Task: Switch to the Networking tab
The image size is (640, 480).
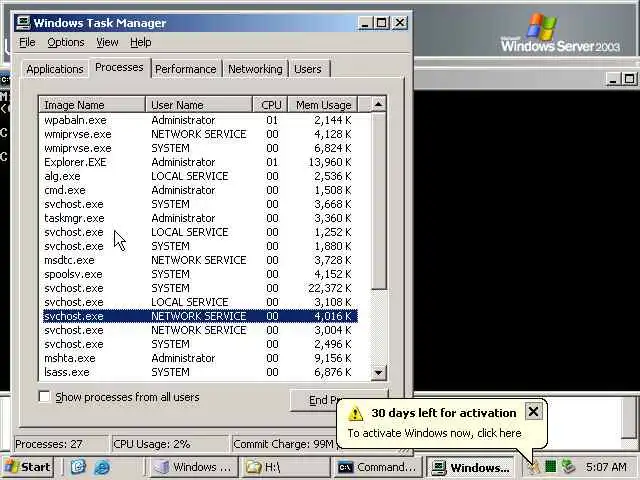Action: pos(255,69)
